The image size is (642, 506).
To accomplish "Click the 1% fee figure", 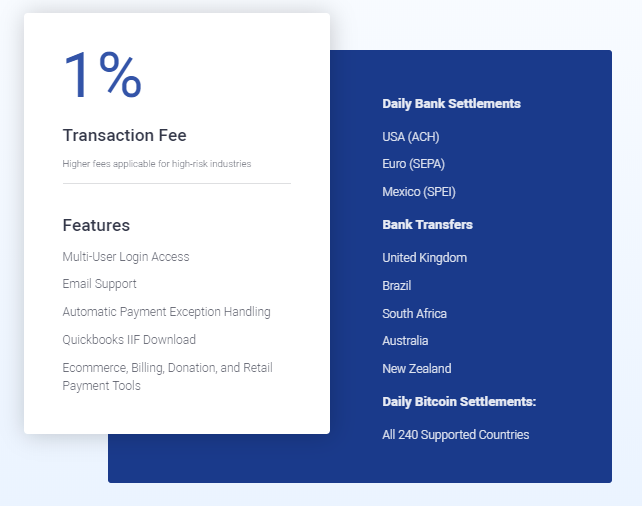I will [x=102, y=75].
